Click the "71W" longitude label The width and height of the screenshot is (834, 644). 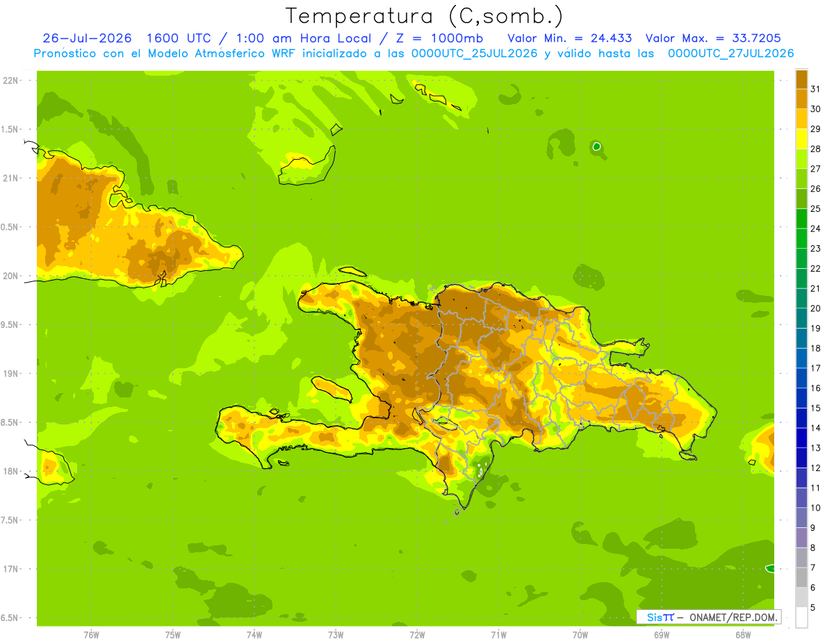pos(498,635)
